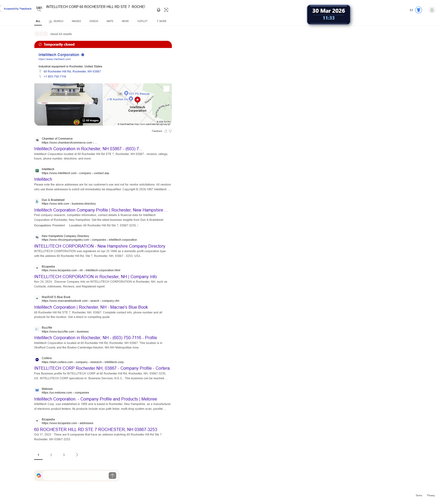The width and height of the screenshot is (444, 500).
Task: Click the user profile avatar icon
Action: point(432,10)
